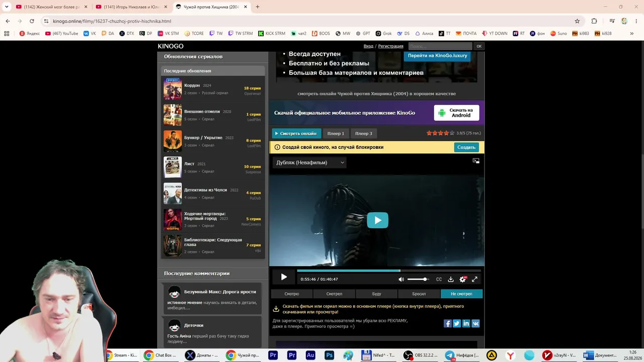Image resolution: width=644 pixels, height=362 pixels.
Task: Switch to the Плеер 3 tab
Action: click(x=364, y=133)
